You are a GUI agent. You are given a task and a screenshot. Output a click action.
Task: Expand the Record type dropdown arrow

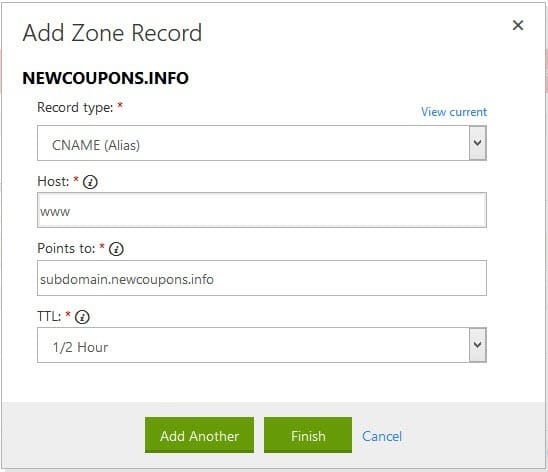[x=477, y=143]
